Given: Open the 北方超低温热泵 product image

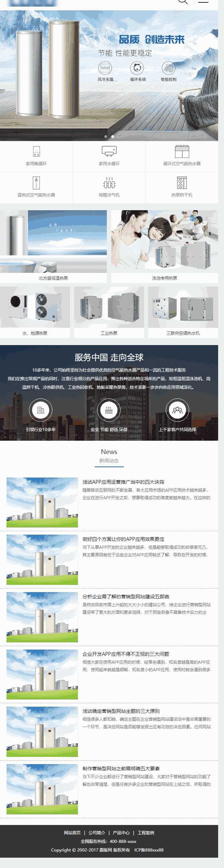Looking at the screenshot, I should 53,242.
